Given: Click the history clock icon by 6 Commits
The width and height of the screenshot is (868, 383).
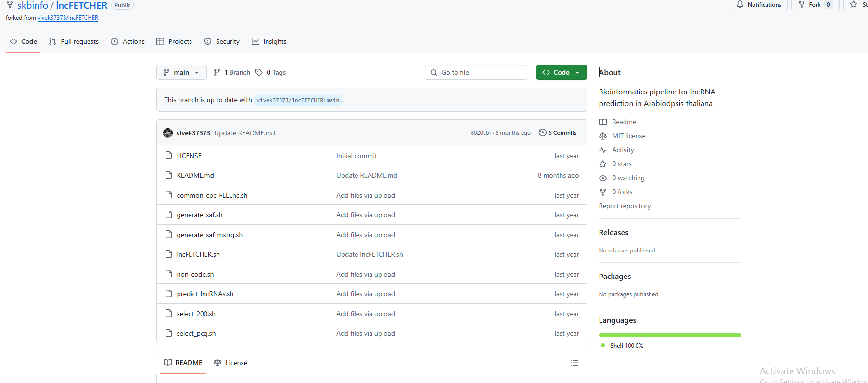Looking at the screenshot, I should coord(543,132).
